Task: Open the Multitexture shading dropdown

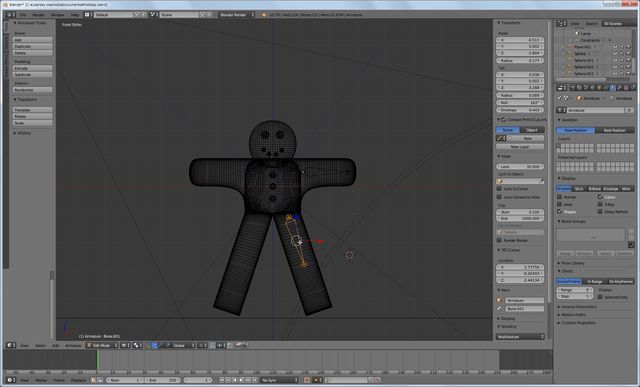Action: (520, 337)
